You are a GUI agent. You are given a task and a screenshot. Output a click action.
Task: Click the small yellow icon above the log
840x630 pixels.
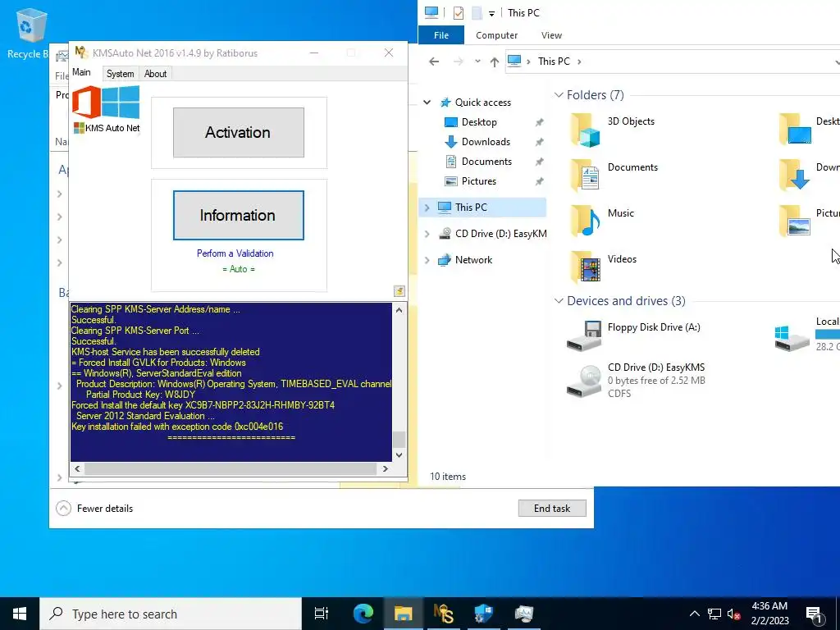399,291
